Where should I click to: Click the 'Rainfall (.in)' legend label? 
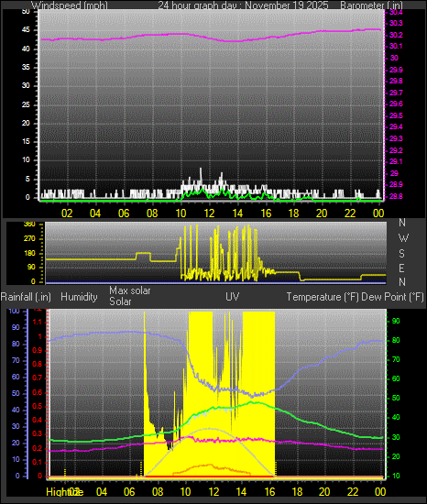[x=26, y=297]
